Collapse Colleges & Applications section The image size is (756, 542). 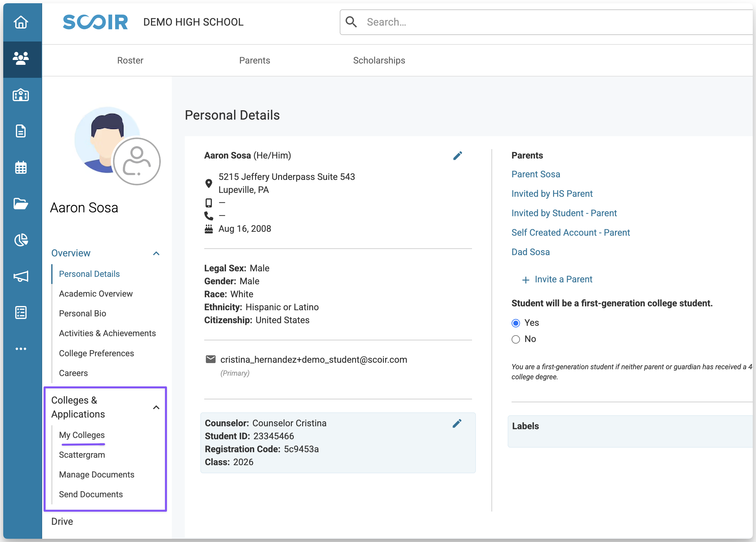pos(156,407)
